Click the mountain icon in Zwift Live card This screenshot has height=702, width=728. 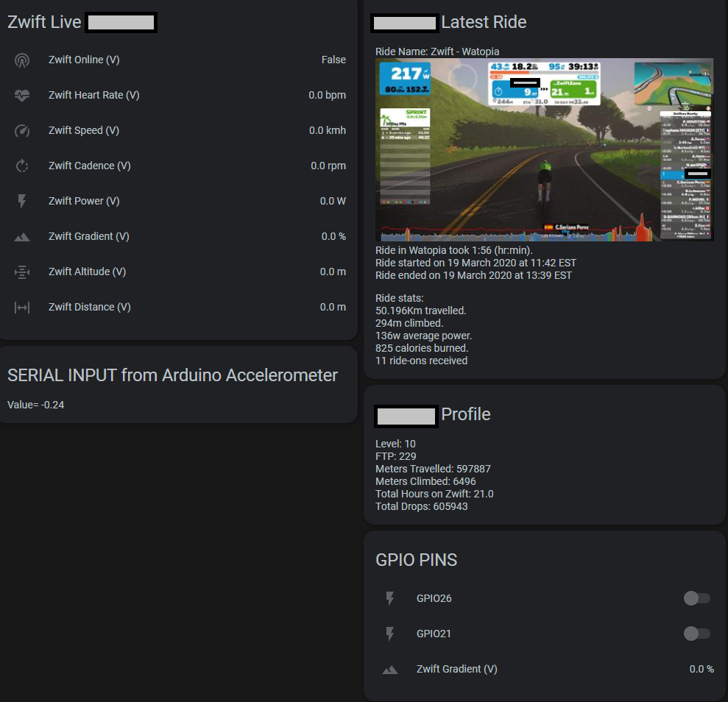[x=22, y=237]
